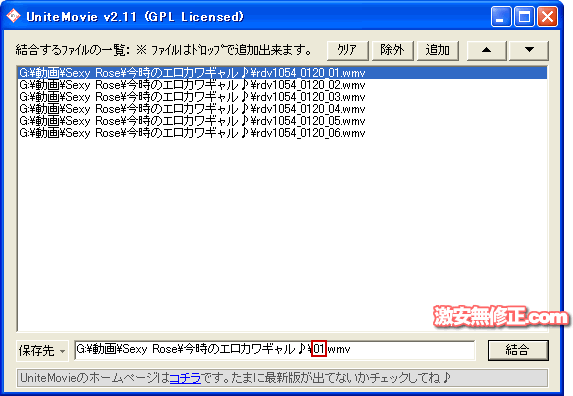Minimize the UniteMovie window
The height and width of the screenshot is (396, 573).
click(501, 16)
